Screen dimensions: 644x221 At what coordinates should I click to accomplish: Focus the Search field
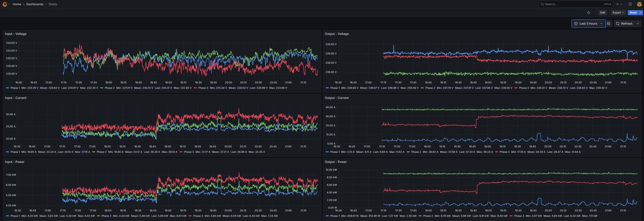[577, 4]
